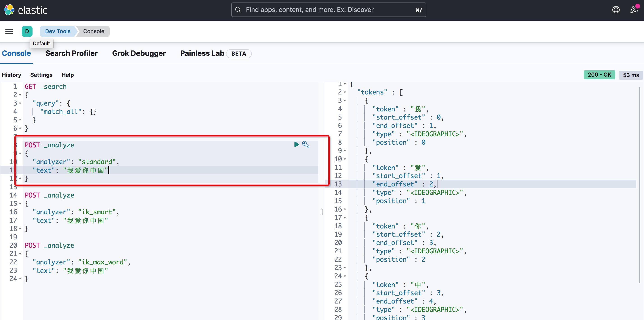This screenshot has width=644, height=320.
Task: Open the help lifebuoy icon
Action: pos(616,10)
